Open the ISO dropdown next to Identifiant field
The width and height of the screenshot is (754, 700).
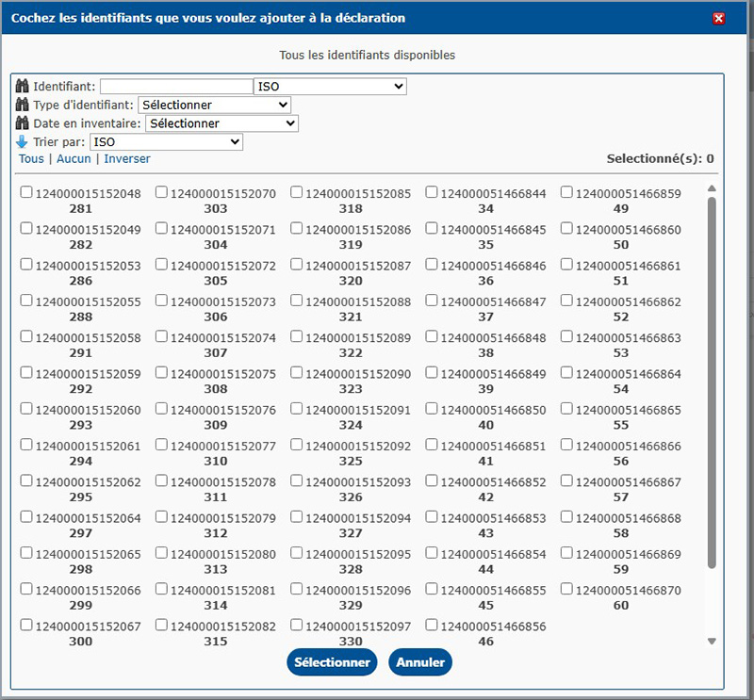click(x=330, y=87)
